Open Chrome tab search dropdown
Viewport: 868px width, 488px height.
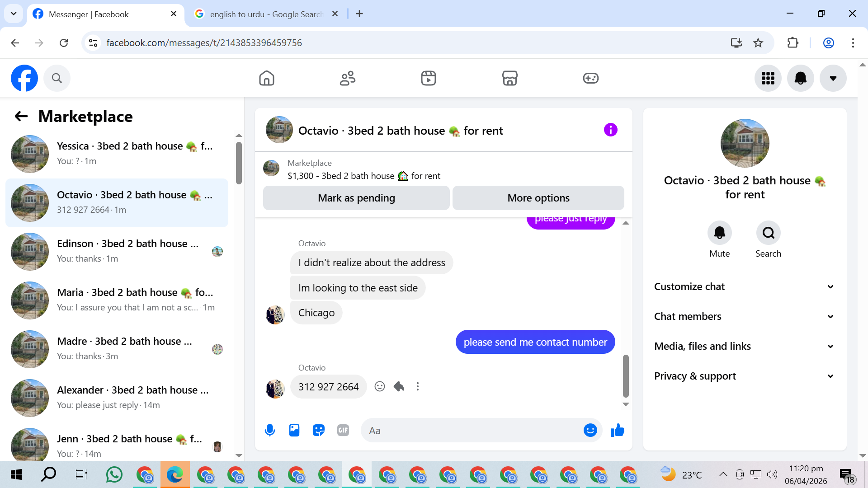[14, 14]
